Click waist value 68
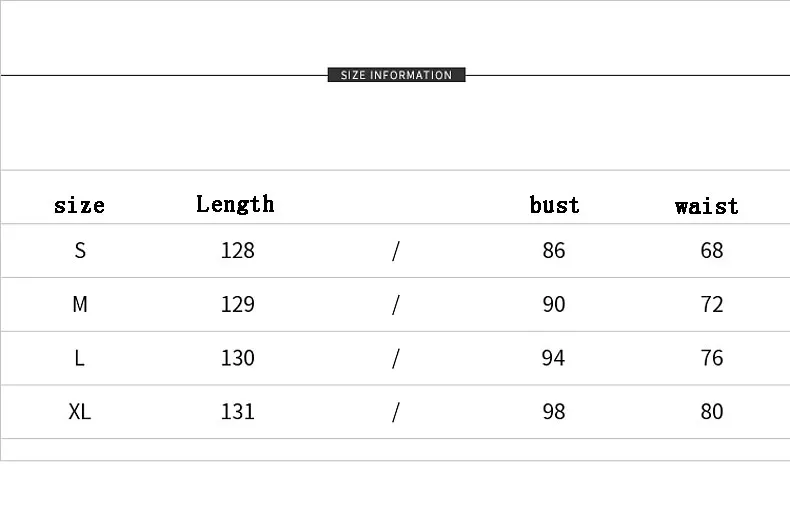 coord(712,250)
